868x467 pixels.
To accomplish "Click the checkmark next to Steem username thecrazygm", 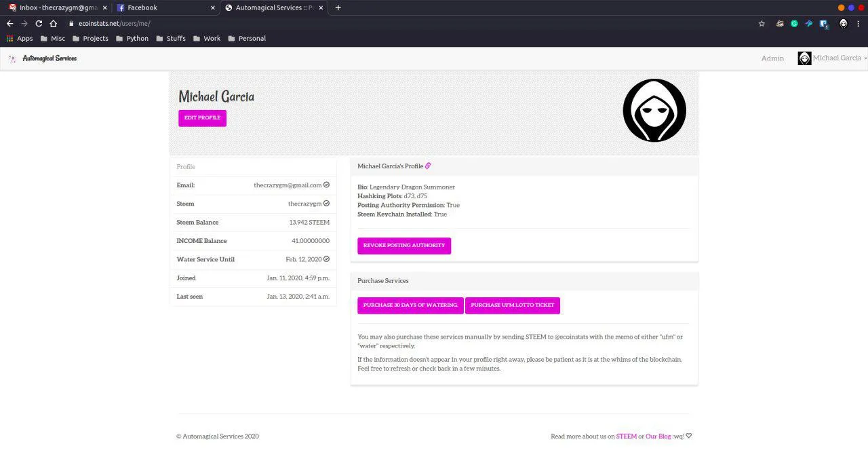I will 326,203.
